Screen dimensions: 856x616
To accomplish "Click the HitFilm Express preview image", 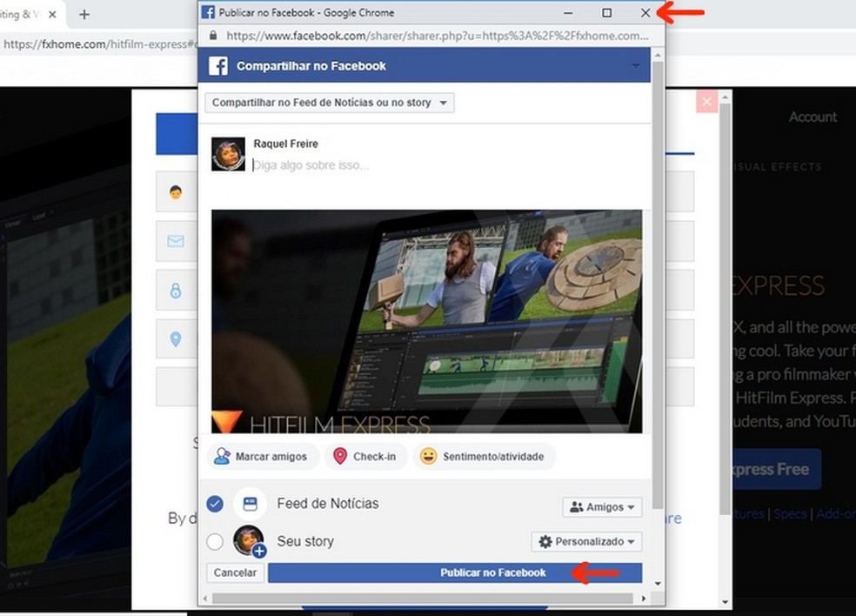I will [427, 322].
